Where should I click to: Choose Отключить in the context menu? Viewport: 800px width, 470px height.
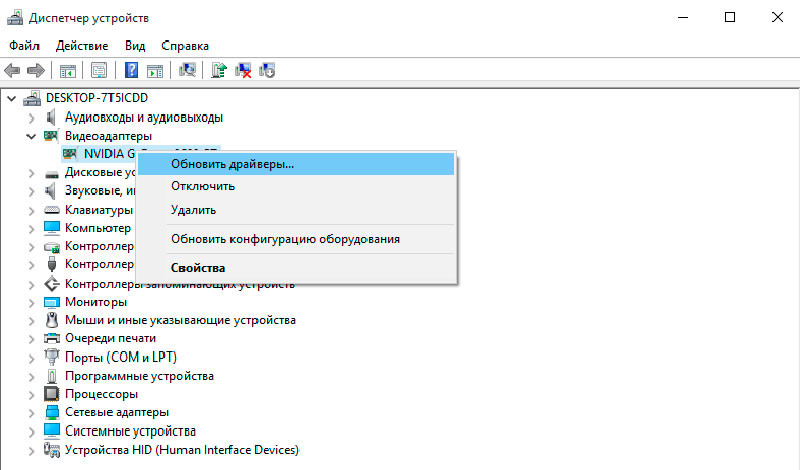coord(296,186)
